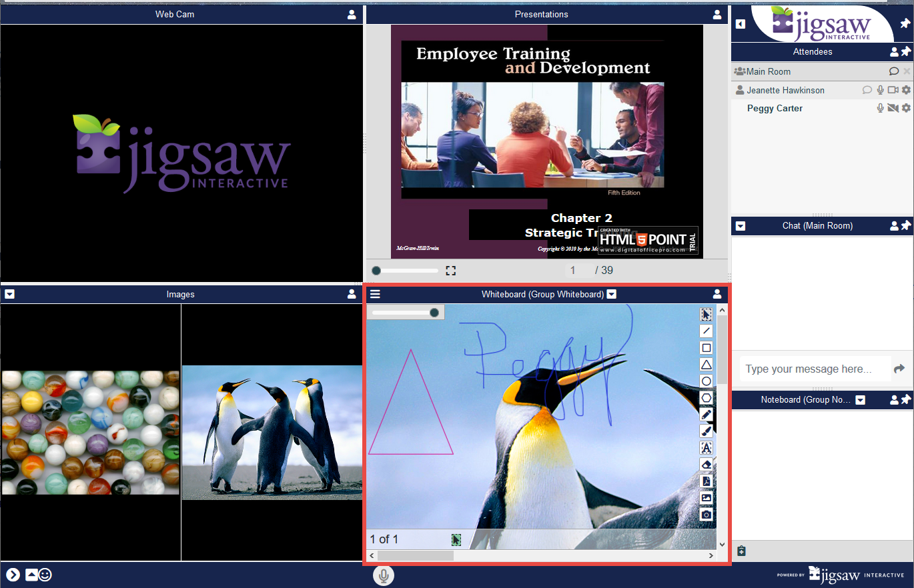Click the camera snapshot icon in whiteboard toolbar
The height and width of the screenshot is (588, 914).
pos(706,515)
